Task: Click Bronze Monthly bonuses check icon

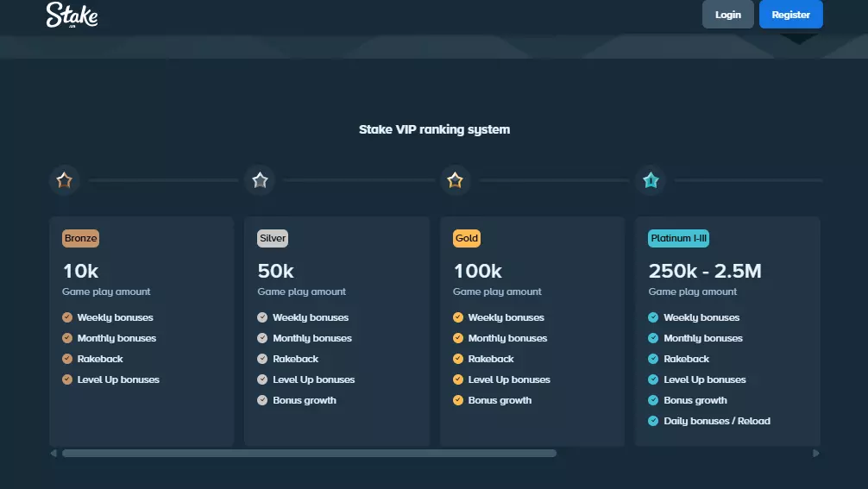Action: tap(67, 338)
